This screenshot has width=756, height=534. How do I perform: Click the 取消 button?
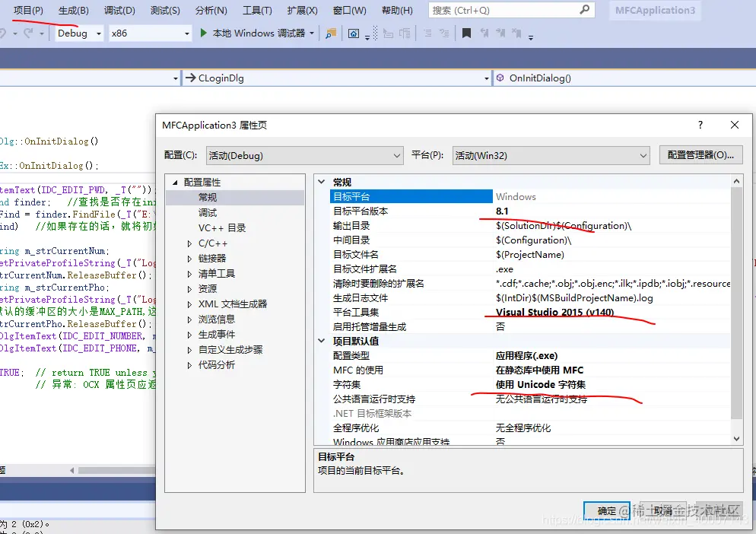point(663,511)
